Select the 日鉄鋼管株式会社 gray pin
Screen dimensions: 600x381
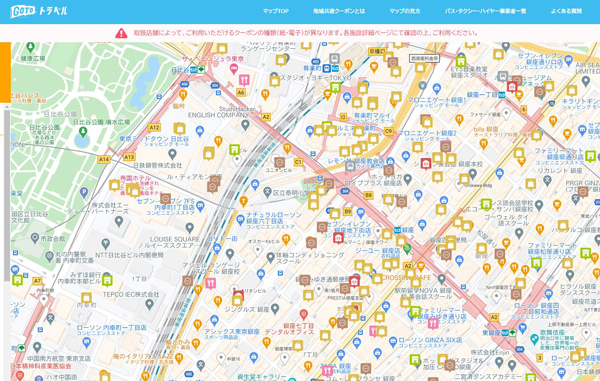(x=173, y=155)
